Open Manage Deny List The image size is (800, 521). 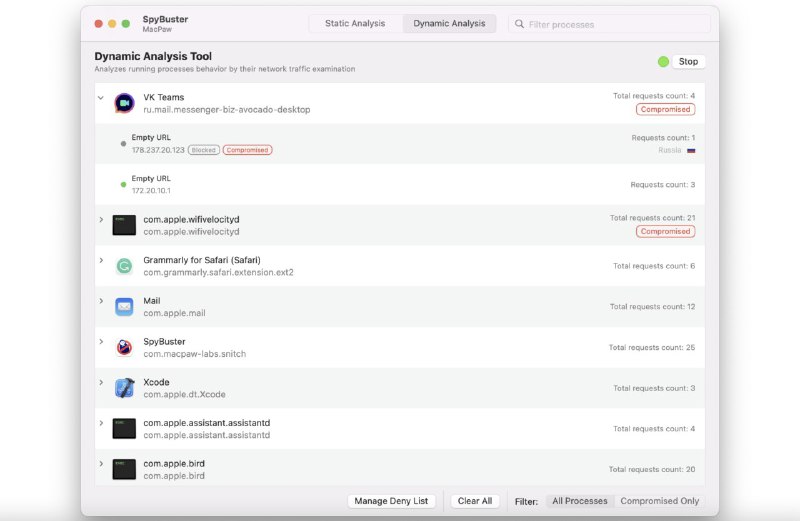coord(392,501)
